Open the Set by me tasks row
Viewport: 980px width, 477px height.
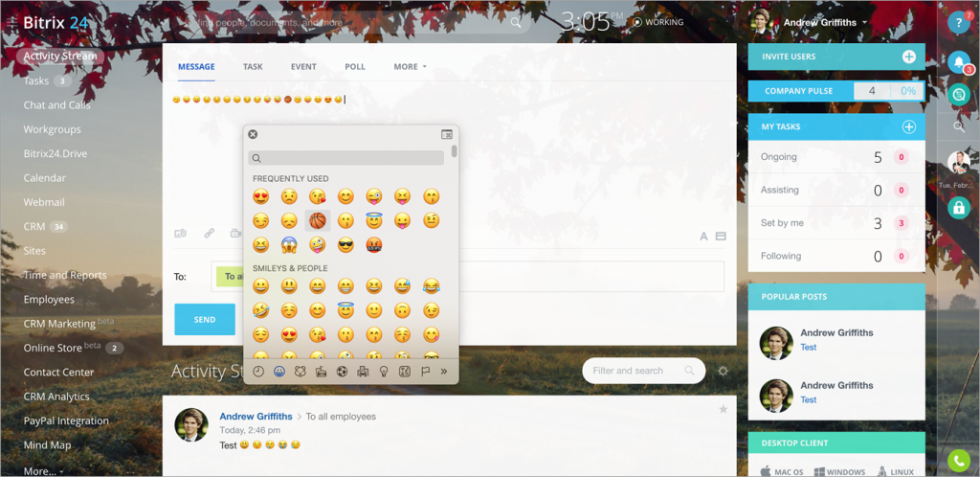coord(836,222)
